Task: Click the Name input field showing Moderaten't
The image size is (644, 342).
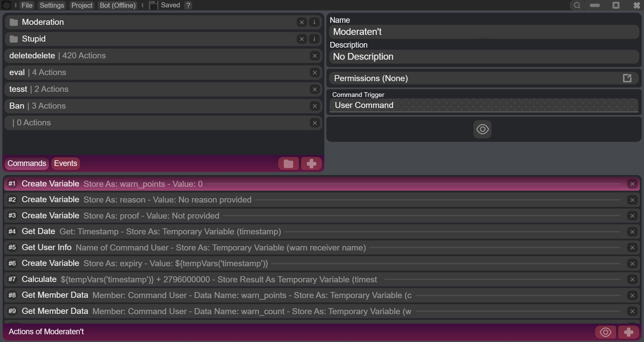Action: tap(484, 32)
